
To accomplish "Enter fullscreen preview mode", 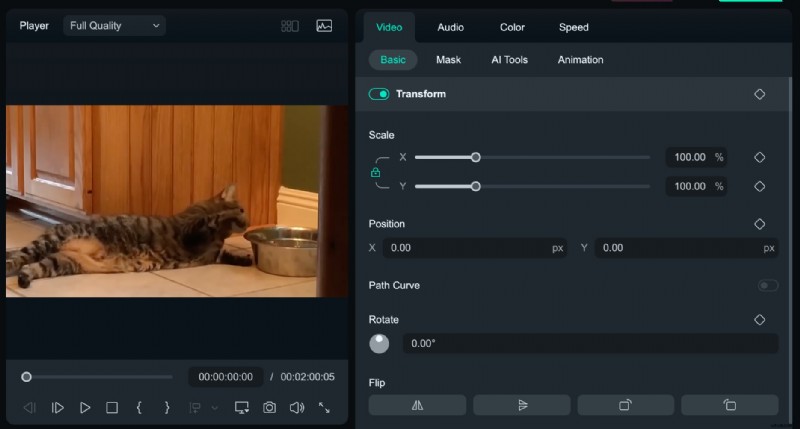I will 324,408.
